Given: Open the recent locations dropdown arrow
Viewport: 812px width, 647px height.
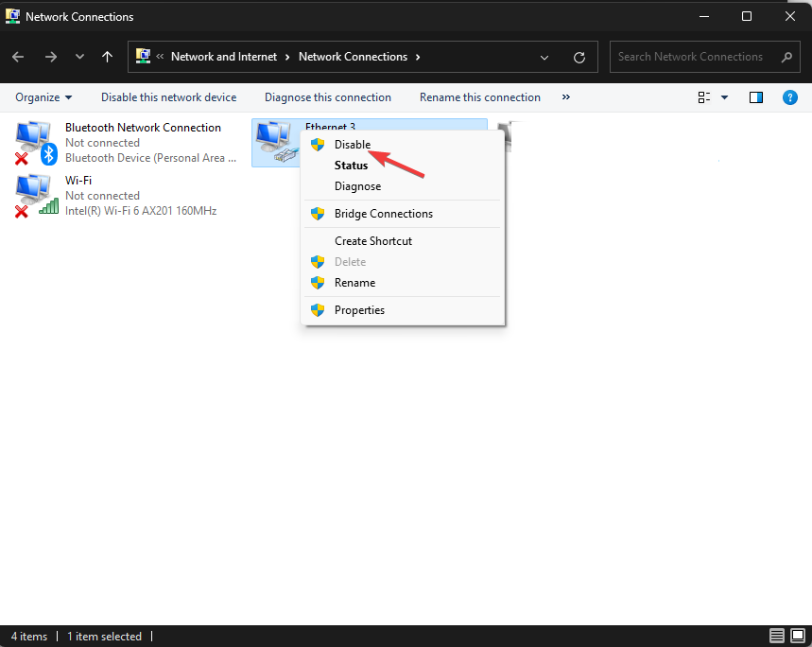Looking at the screenshot, I should click(79, 57).
